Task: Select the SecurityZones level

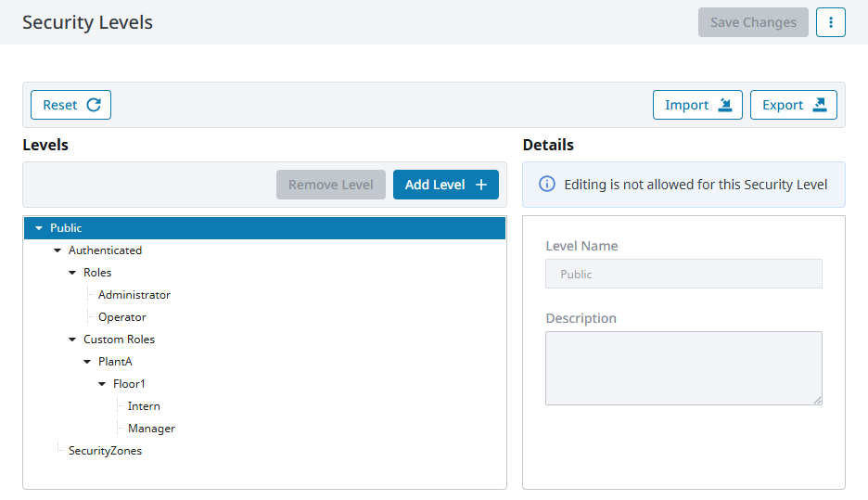Action: point(105,451)
